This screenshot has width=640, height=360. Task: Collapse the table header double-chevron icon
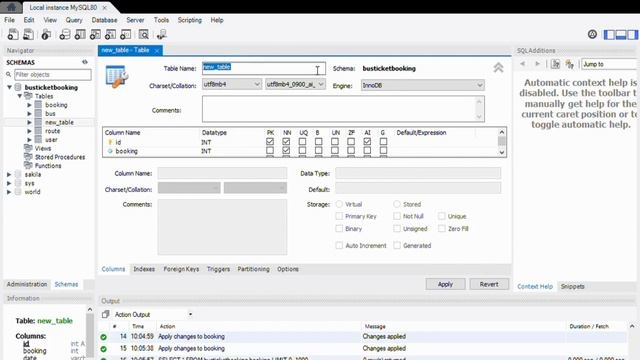click(498, 68)
